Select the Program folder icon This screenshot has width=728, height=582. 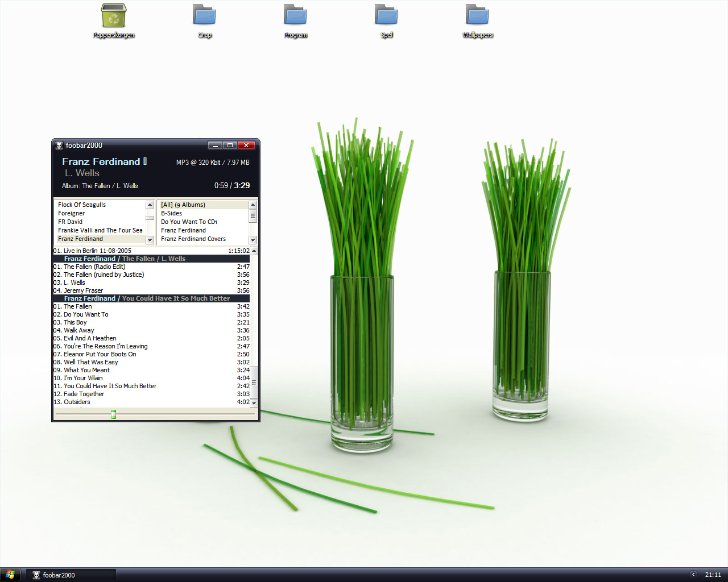point(296,16)
